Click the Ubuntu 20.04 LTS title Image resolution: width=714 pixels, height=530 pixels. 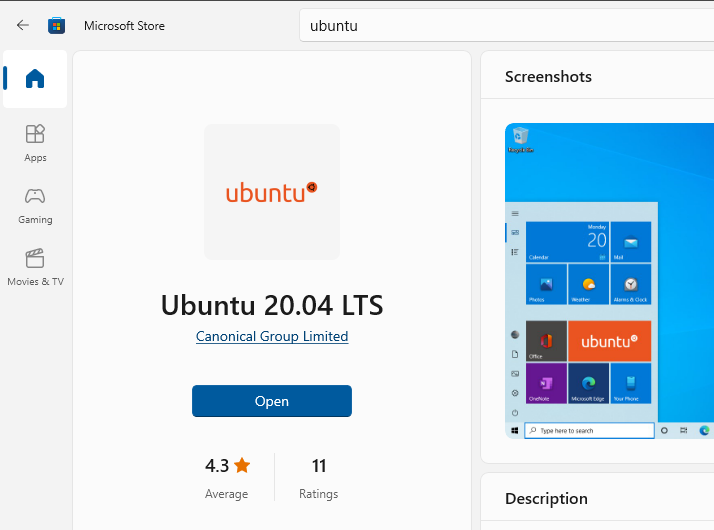point(272,305)
